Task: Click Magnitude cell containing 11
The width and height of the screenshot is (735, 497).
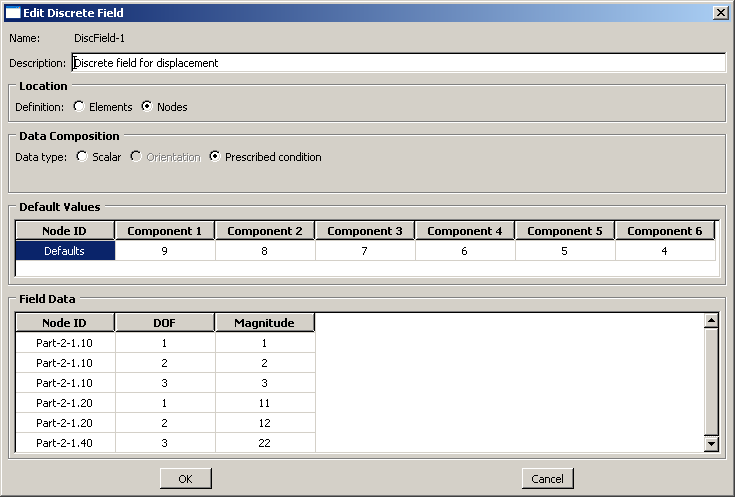Action: click(x=265, y=403)
